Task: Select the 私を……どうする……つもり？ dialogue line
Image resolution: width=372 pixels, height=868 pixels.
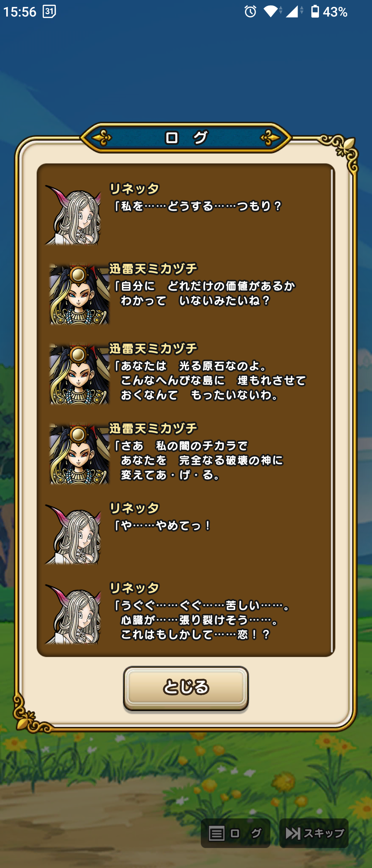Action: [x=198, y=207]
